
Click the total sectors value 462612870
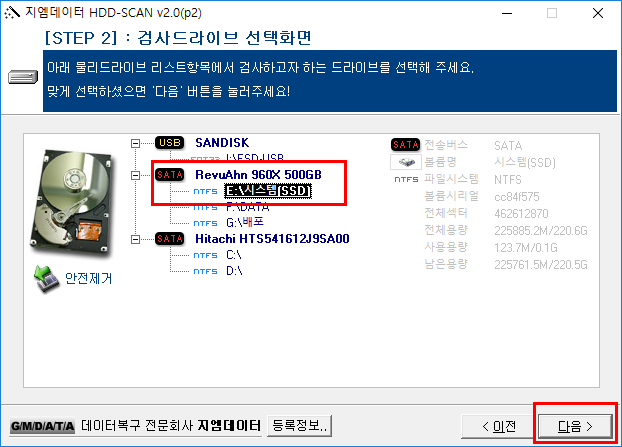521,214
